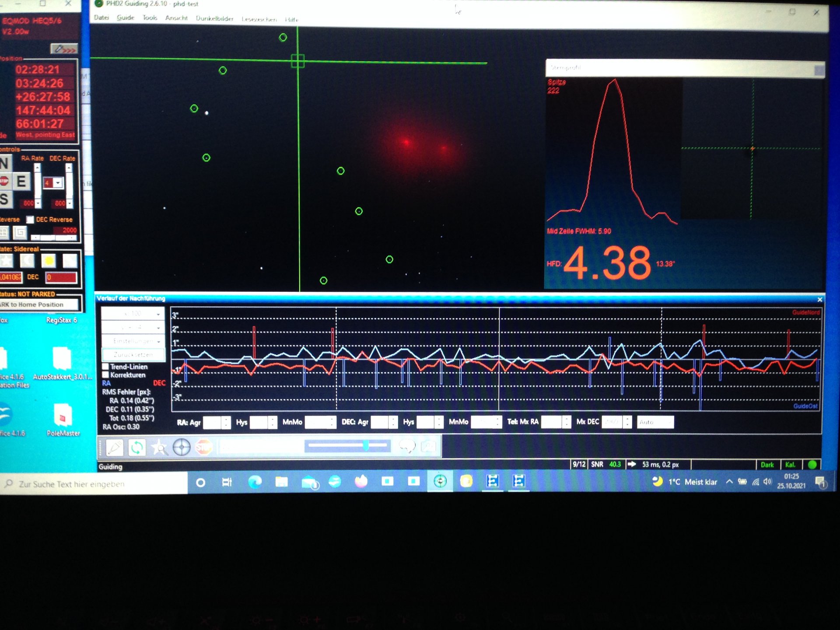840x630 pixels.
Task: Enable the Korrekturen checkbox
Action: (x=105, y=375)
